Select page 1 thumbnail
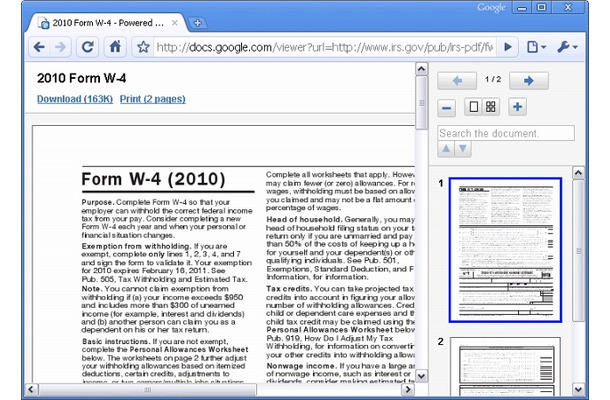Image resolution: width=610 pixels, height=400 pixels. click(505, 250)
